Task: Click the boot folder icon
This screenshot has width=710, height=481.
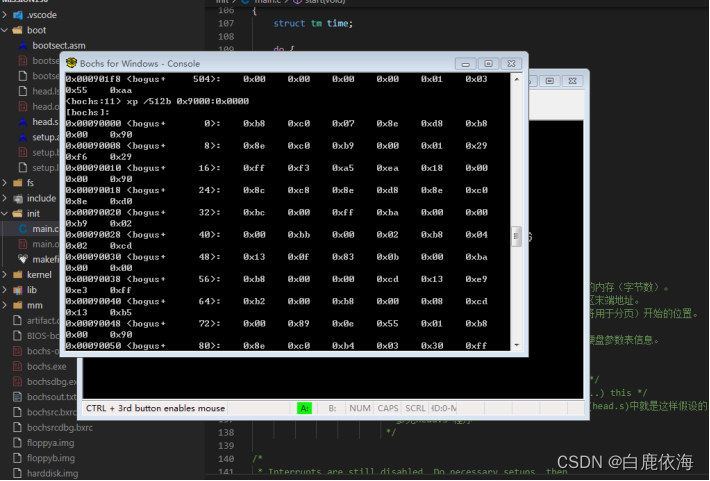Action: coord(18,30)
